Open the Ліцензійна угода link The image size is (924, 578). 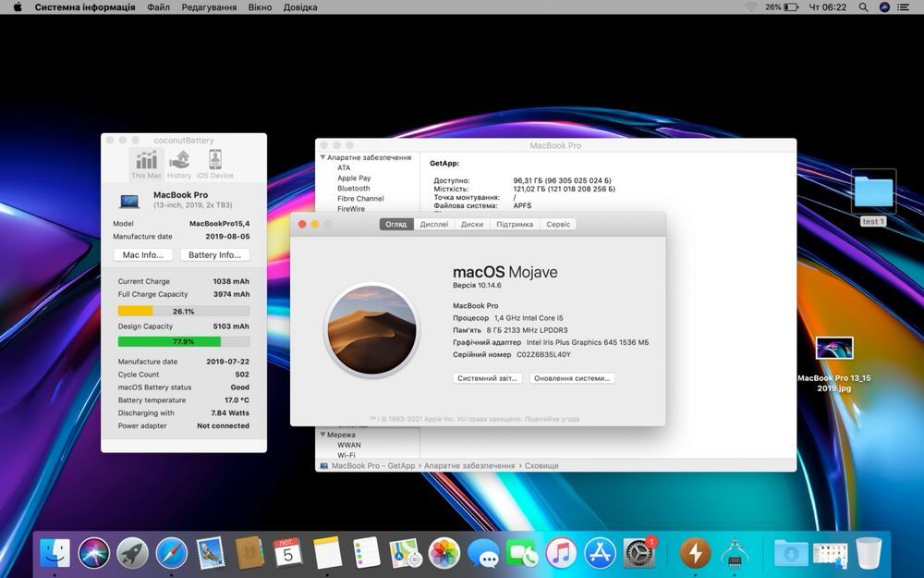(552, 419)
